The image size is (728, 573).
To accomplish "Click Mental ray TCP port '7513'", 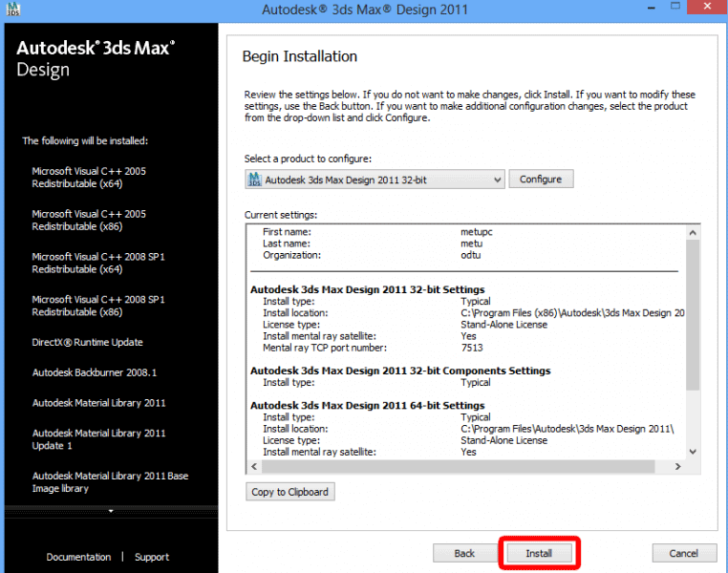I will point(472,348).
